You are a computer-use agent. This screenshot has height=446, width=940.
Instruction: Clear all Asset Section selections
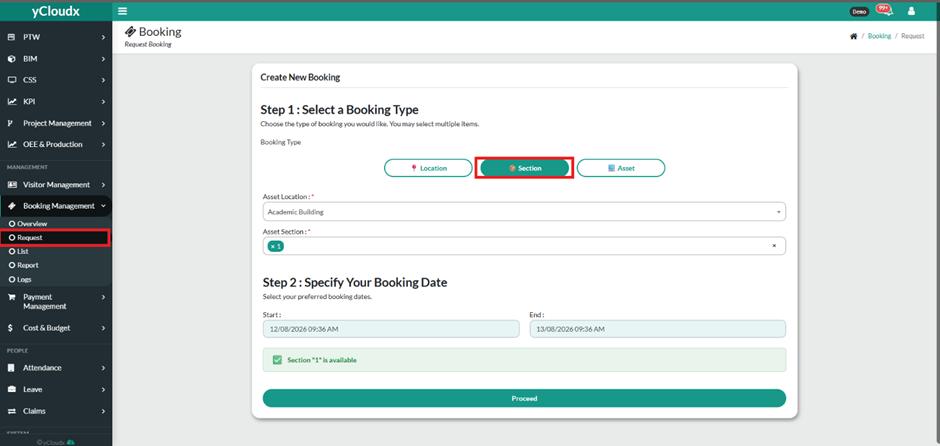[774, 246]
